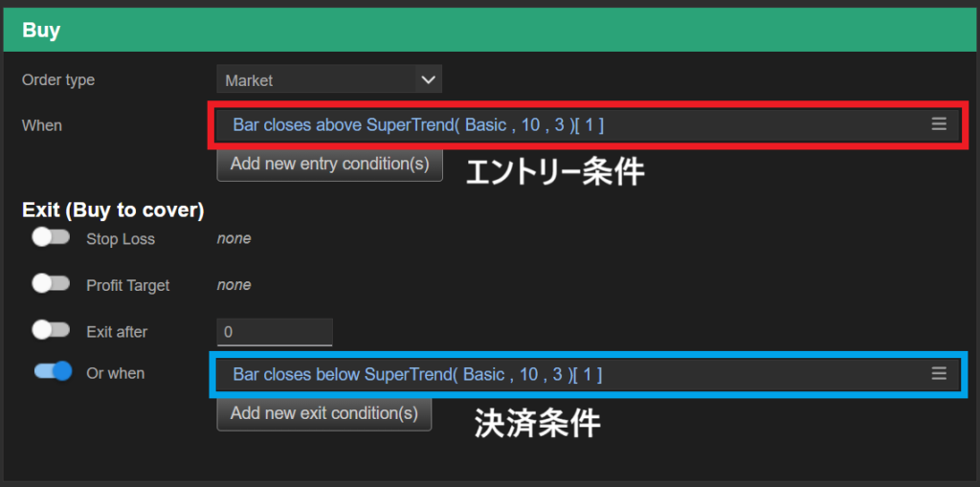Open the Market order type dropdown
980x487 pixels.
pyautogui.click(x=329, y=80)
